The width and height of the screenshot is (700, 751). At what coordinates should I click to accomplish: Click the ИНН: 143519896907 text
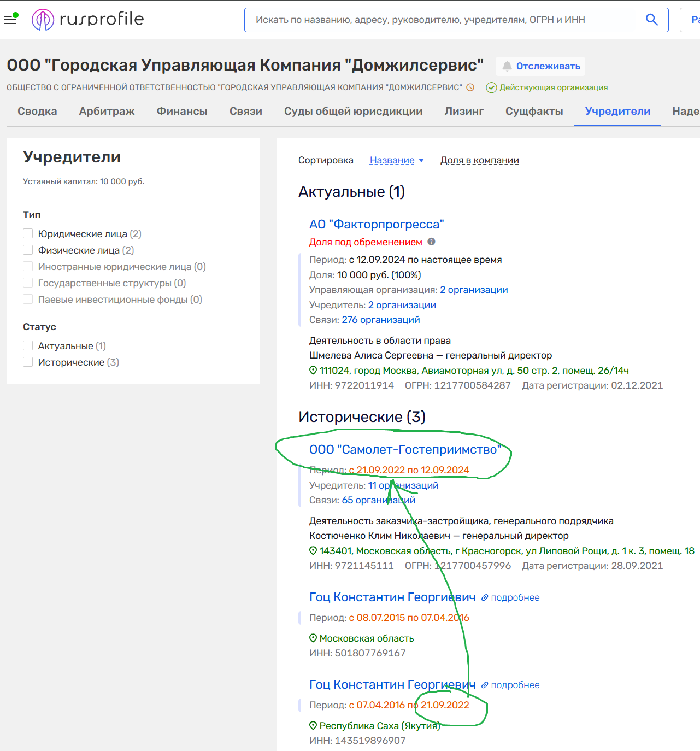(x=357, y=741)
